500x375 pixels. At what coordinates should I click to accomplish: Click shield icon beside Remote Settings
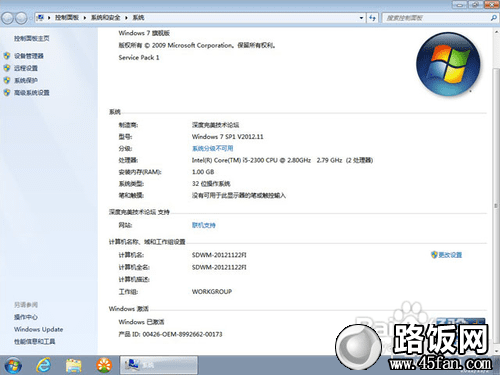7,68
